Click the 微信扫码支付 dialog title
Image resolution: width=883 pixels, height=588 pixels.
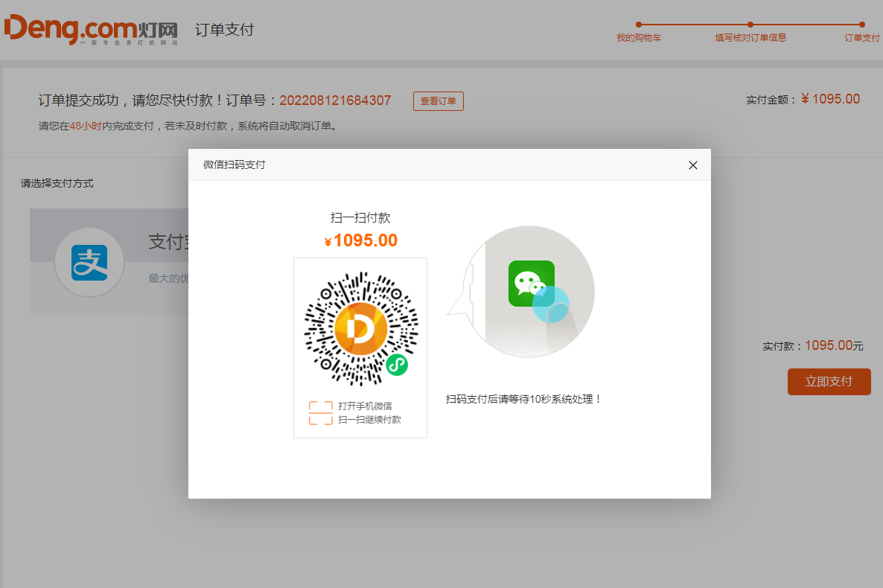pos(235,164)
